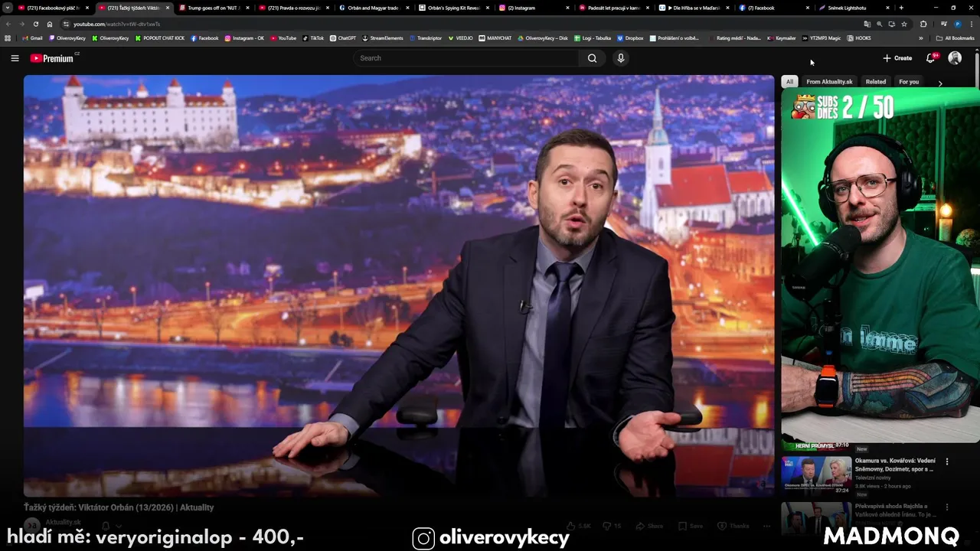980x551 pixels.
Task: Open the Gmail bookmark
Action: [32, 37]
